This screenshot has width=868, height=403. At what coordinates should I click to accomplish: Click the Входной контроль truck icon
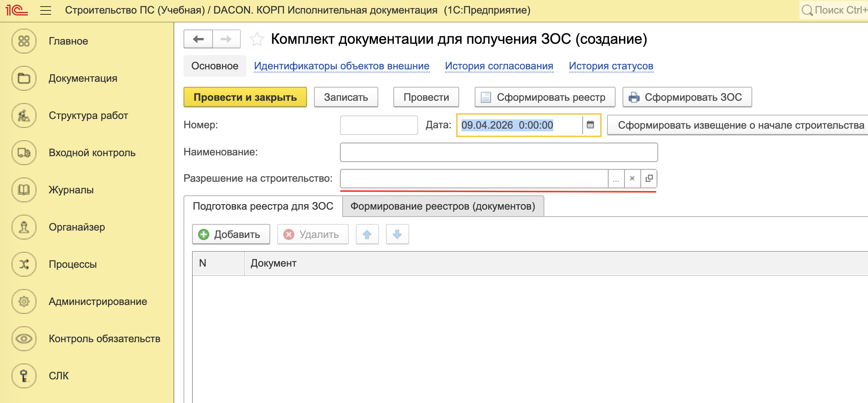click(24, 153)
